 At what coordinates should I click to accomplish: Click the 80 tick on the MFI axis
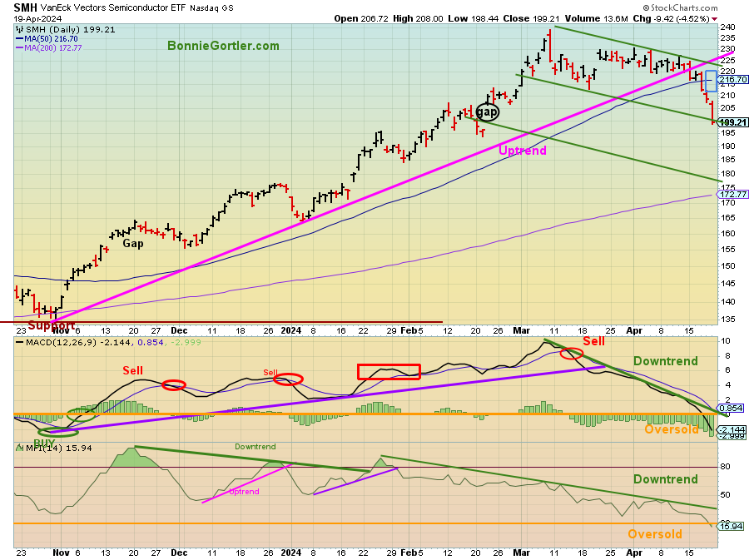(x=725, y=467)
